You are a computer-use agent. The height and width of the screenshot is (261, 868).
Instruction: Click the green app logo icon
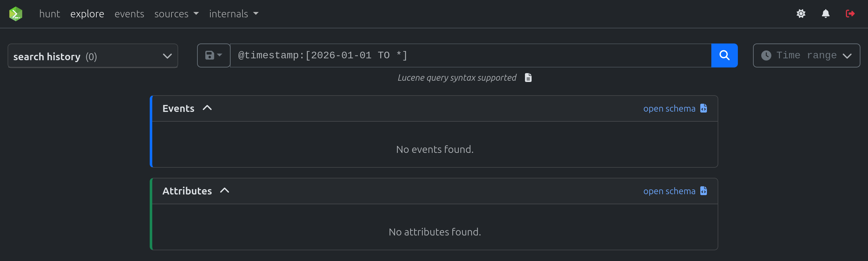tap(15, 14)
